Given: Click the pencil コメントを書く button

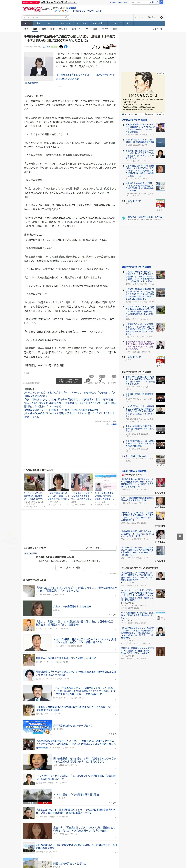Looking at the screenshot, I should 93,548.
